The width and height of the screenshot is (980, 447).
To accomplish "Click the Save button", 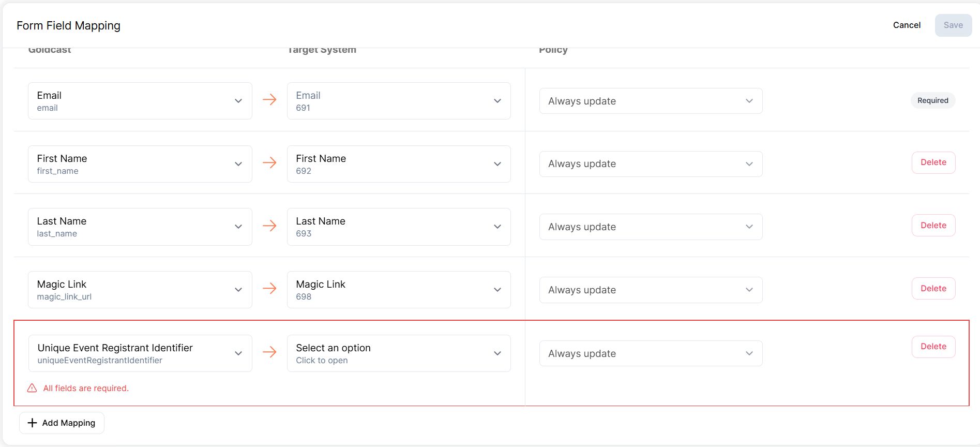I will tap(953, 25).
